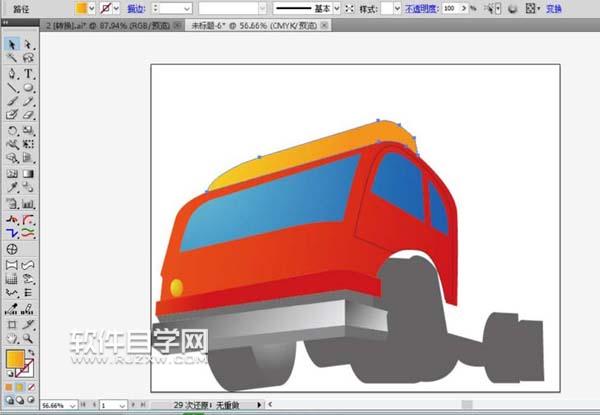Pick the Ellipse shape tool

point(28,88)
